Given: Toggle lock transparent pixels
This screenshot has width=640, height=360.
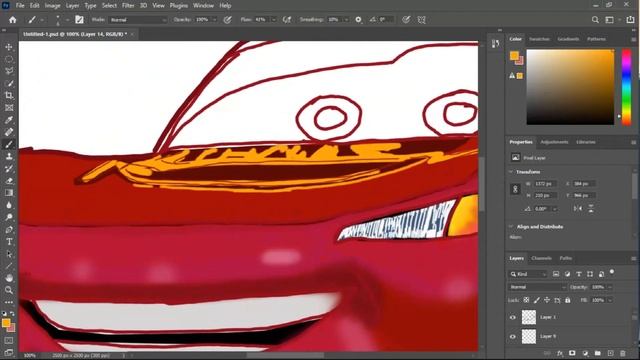Looking at the screenshot, I should click(x=527, y=300).
